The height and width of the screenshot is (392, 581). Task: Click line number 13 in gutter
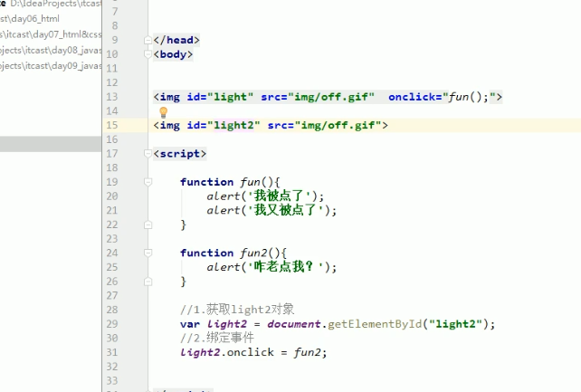tap(112, 97)
